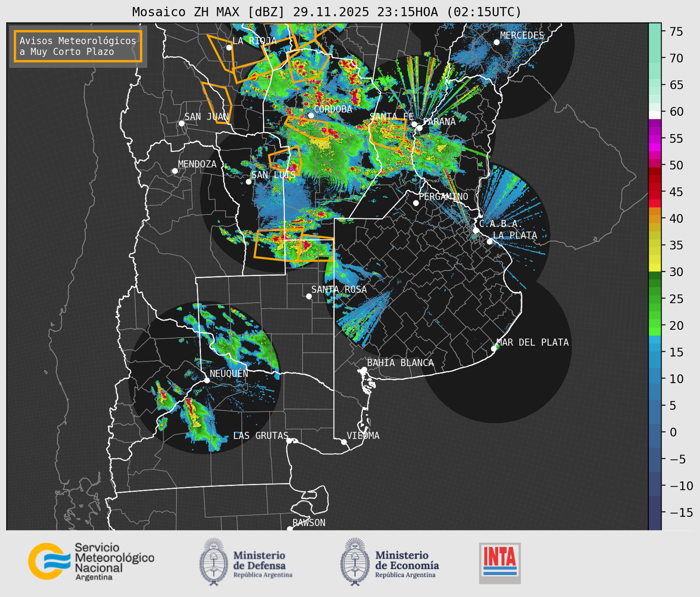
Task: Click the 60 value on the dBZ scale
Action: (x=676, y=112)
